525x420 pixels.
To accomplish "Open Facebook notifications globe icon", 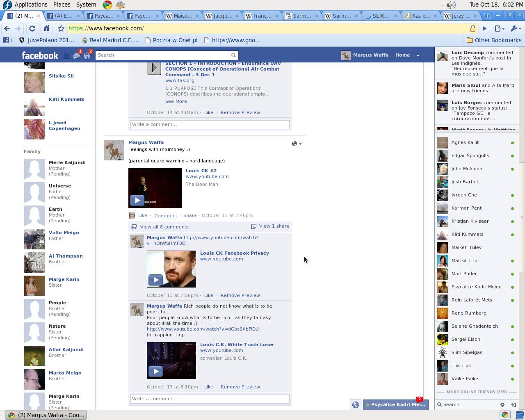I will (x=87, y=56).
